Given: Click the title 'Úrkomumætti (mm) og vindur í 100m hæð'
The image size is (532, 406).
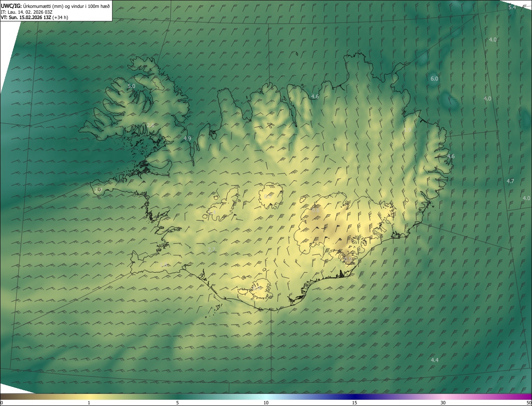Looking at the screenshot, I should [x=66, y=6].
